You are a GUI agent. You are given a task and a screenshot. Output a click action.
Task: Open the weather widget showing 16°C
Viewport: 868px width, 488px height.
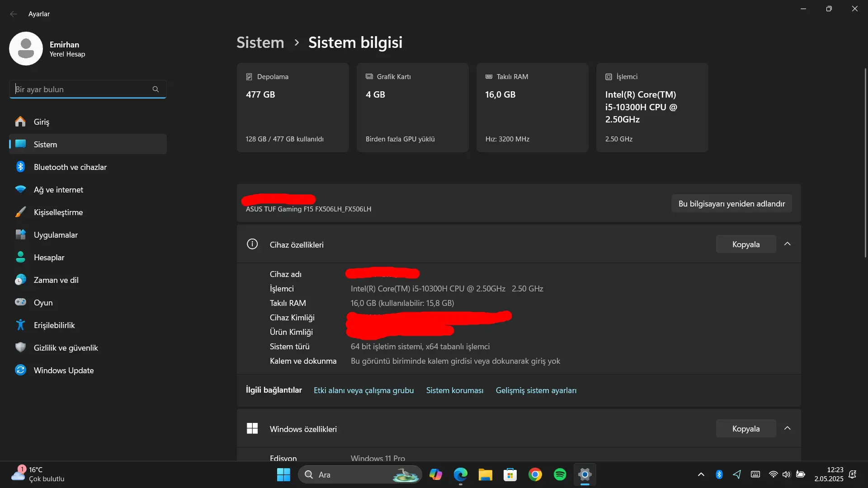click(x=38, y=474)
